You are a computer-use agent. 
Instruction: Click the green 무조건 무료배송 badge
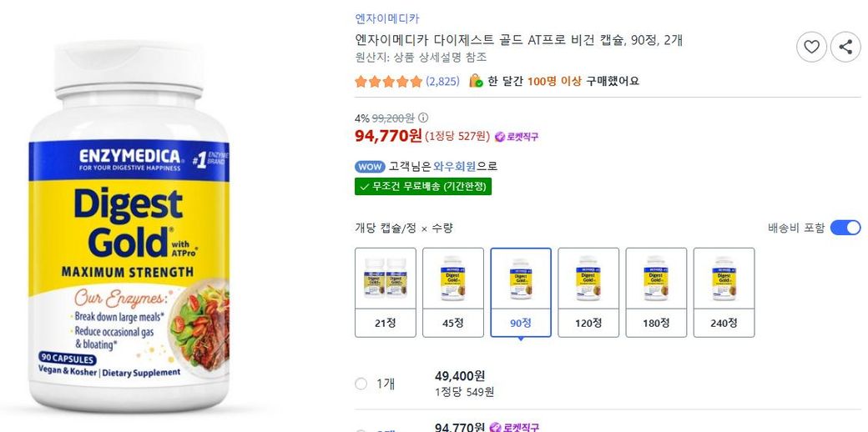click(x=423, y=186)
